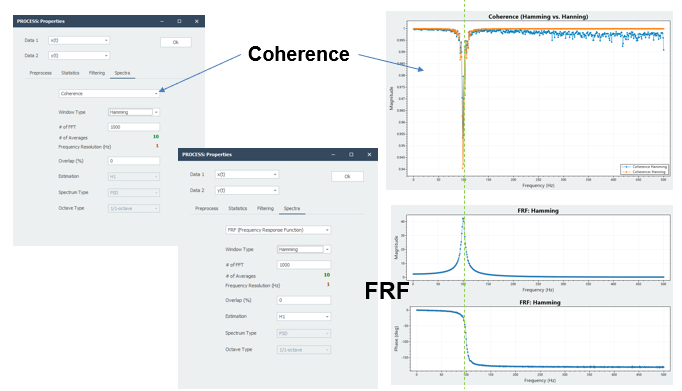682x391 pixels.
Task: Click Spectrum Type PSD box in FRF dialog
Action: point(304,334)
